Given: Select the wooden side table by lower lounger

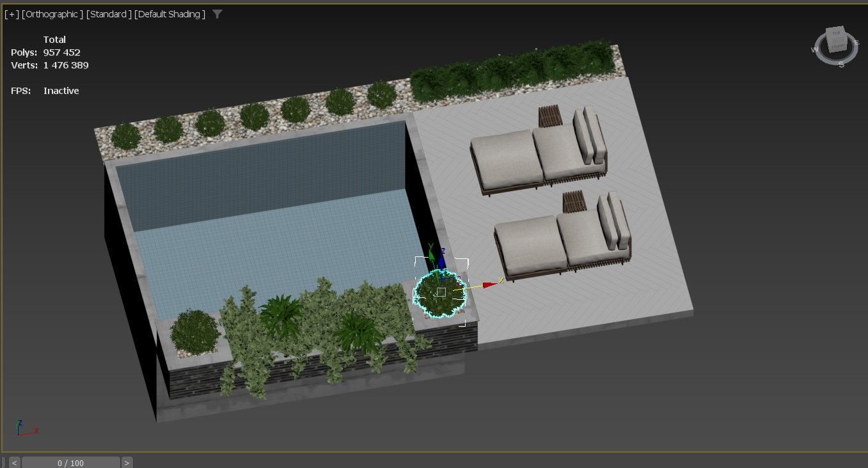Looking at the screenshot, I should [574, 202].
